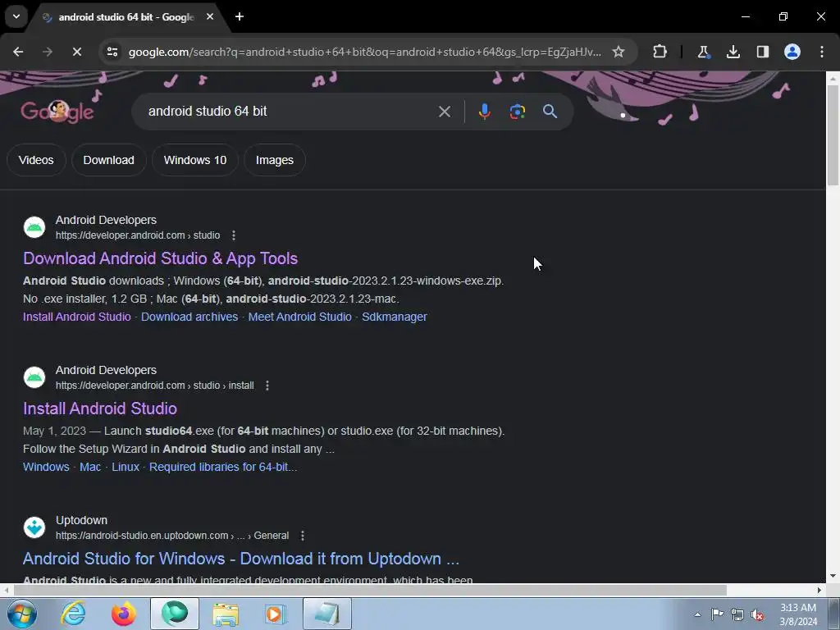Open the Install Android Studio sitelink
The width and height of the screenshot is (840, 630).
(76, 317)
